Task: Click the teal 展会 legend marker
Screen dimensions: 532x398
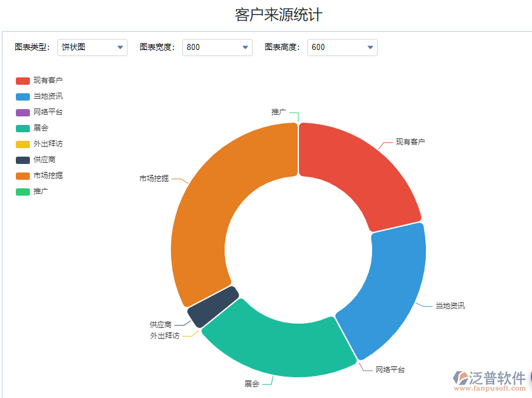Action: [x=23, y=128]
